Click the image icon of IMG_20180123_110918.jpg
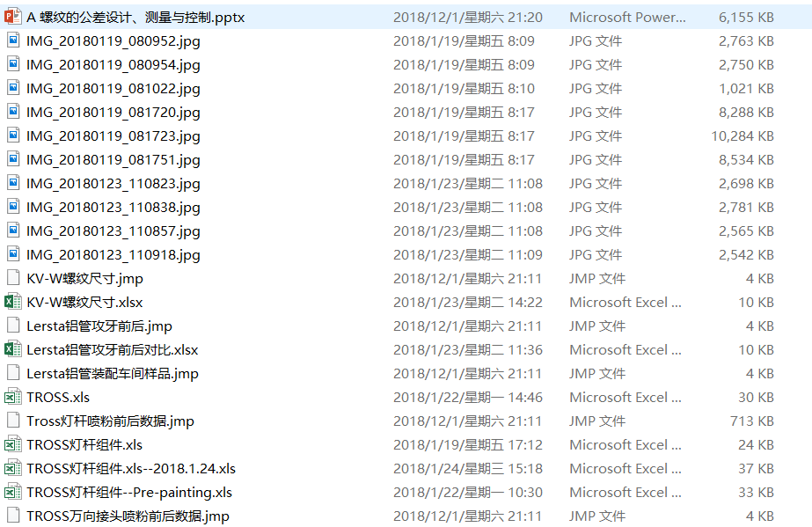 point(12,254)
